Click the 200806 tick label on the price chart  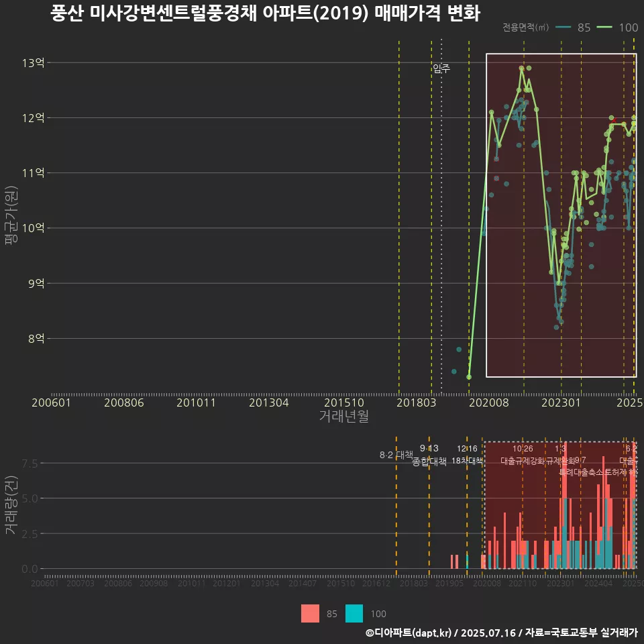124,402
